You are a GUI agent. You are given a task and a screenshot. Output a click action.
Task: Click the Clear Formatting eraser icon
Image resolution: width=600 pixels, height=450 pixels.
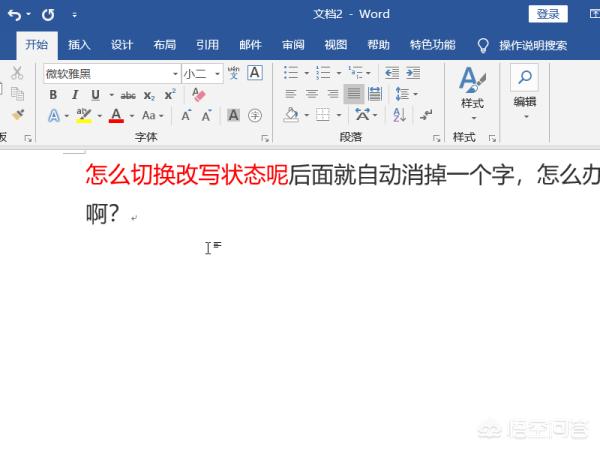point(198,95)
